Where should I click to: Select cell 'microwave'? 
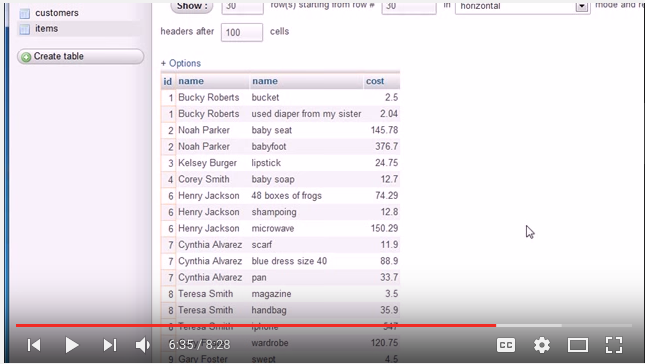273,228
